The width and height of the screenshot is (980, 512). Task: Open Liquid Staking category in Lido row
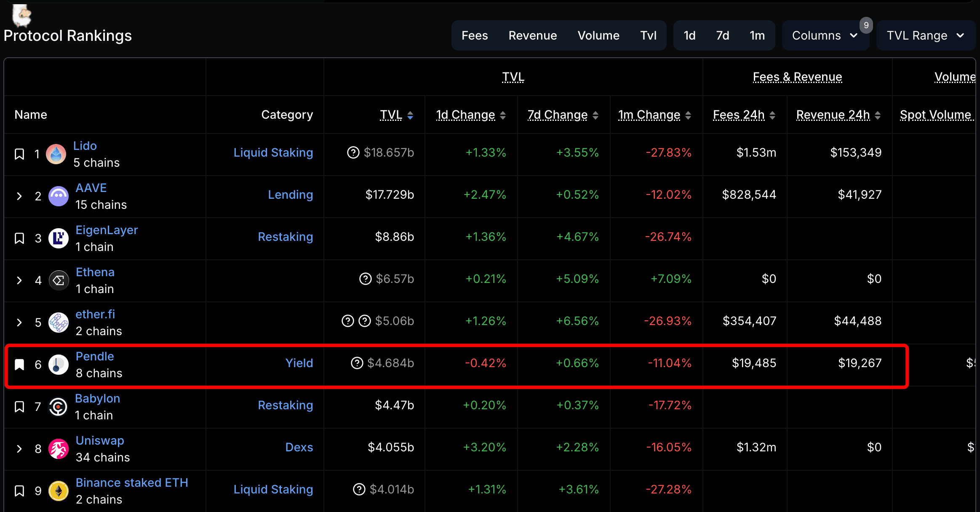pos(273,152)
